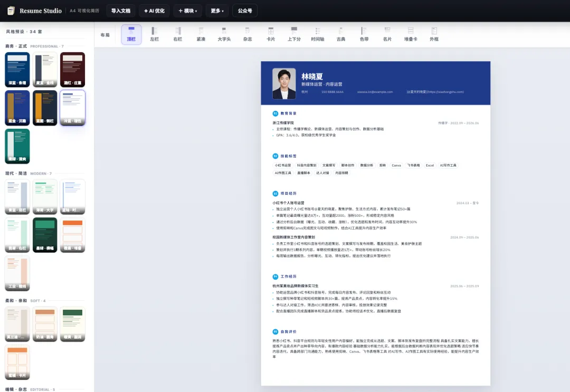Choose the 青蓝·双栏 modern preset

click(x=17, y=197)
